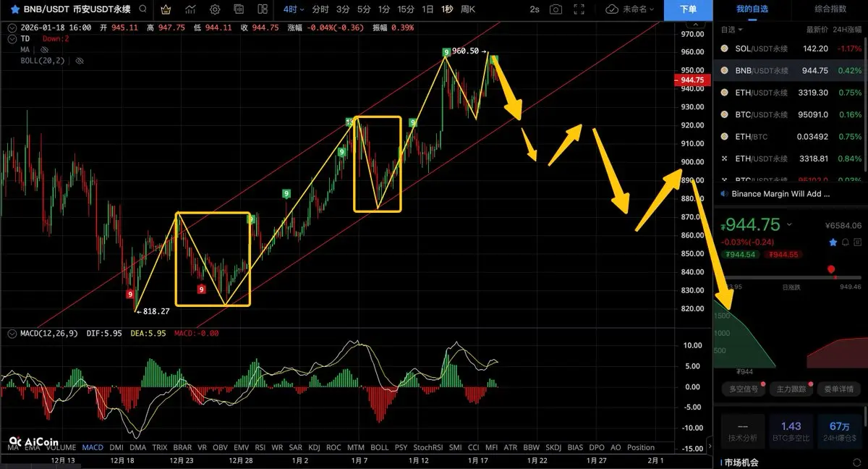Screen dimensions: 868x469
Task: Select the 周K timeframe
Action: 468,9
